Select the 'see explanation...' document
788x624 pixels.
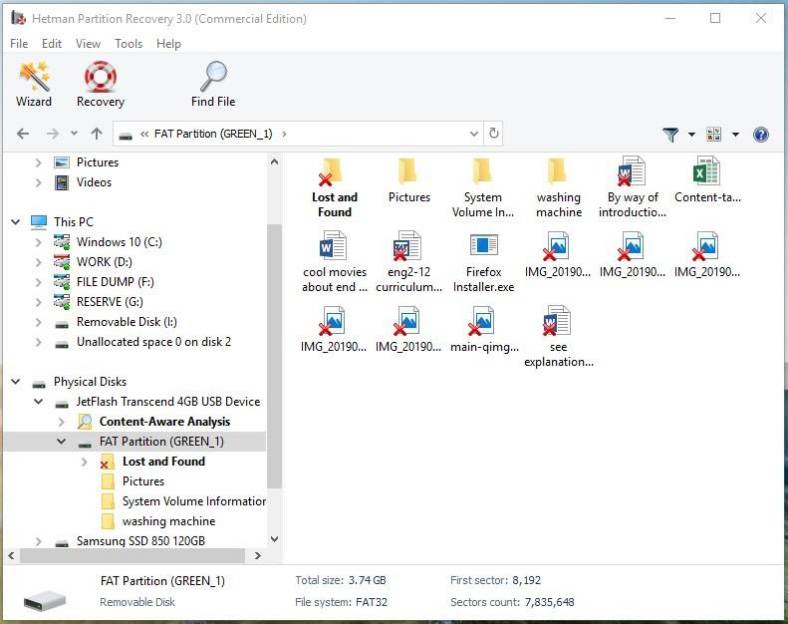[558, 337]
